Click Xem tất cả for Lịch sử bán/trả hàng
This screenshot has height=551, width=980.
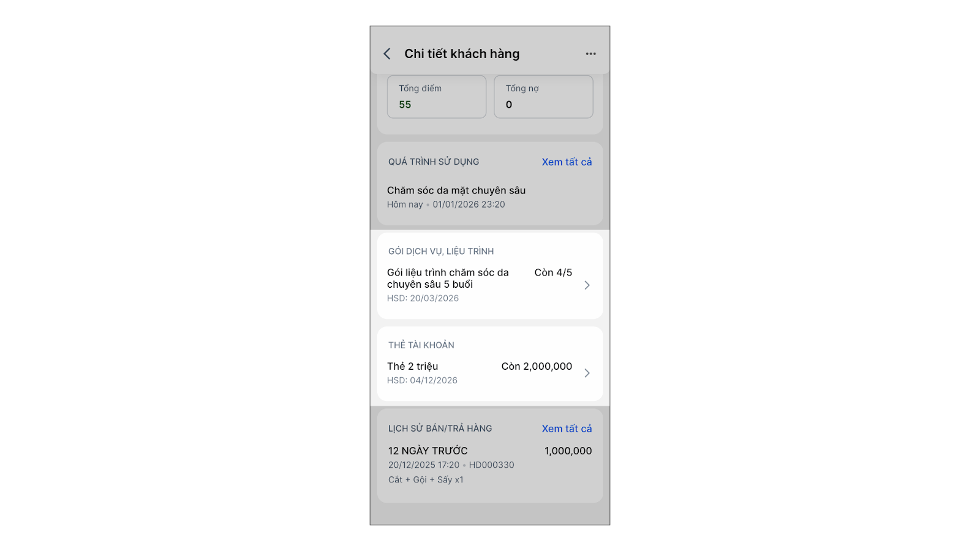567,429
